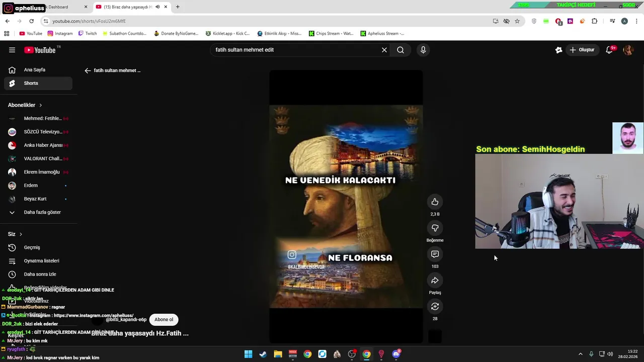Open the Kicklet.app bookmark

tap(227, 34)
